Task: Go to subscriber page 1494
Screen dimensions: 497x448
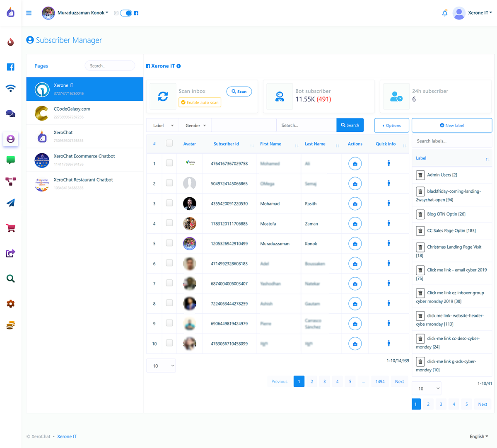Action: click(380, 381)
